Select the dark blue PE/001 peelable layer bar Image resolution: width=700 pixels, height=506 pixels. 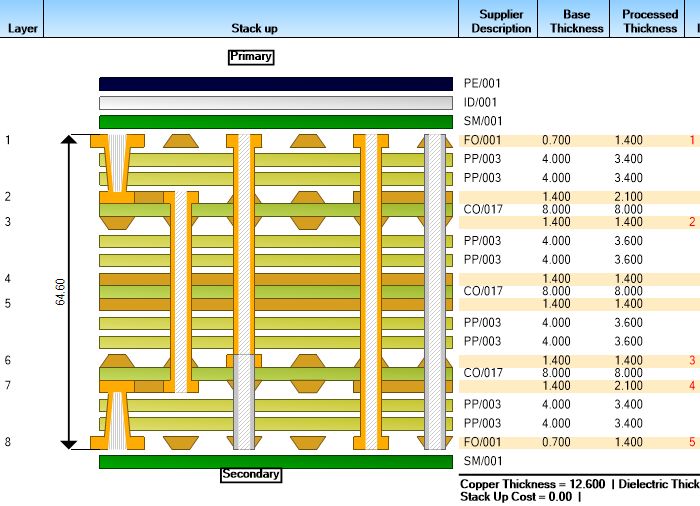coord(276,84)
